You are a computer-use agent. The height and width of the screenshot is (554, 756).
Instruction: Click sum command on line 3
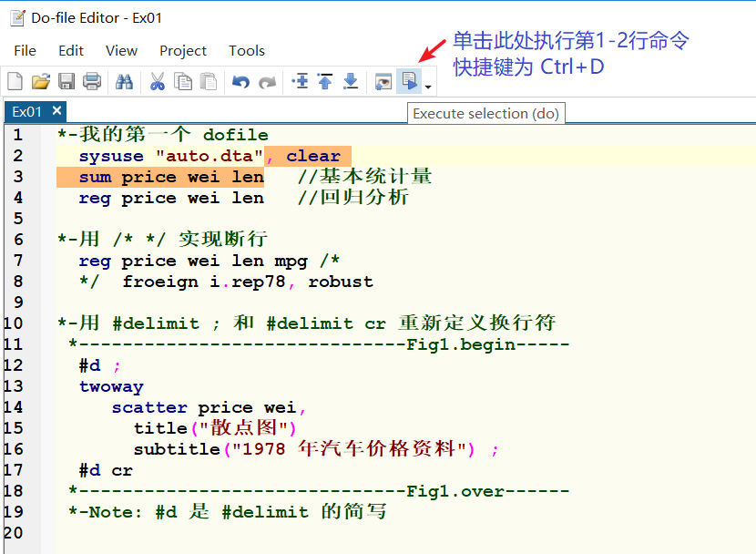[95, 177]
